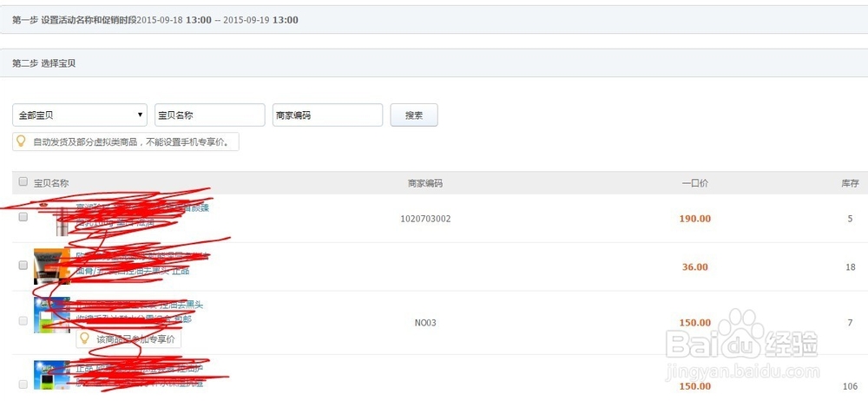The image size is (868, 401).
Task: Check the item priced 36.00
Action: pos(23,266)
